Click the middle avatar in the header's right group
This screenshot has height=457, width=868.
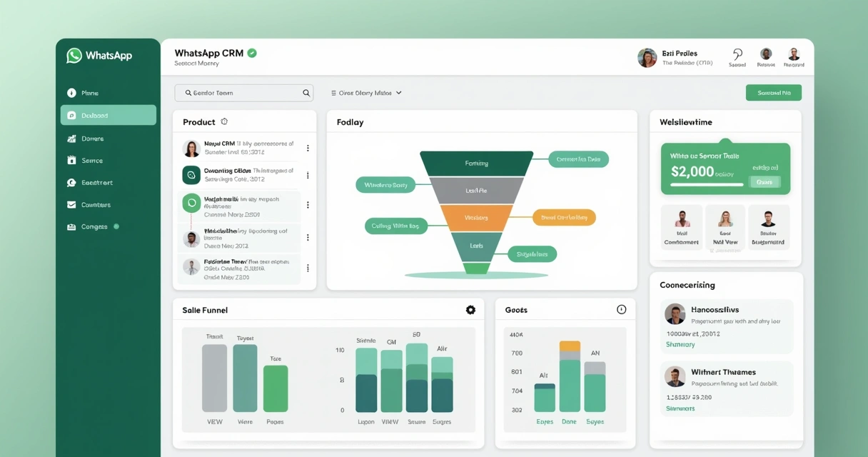click(766, 54)
